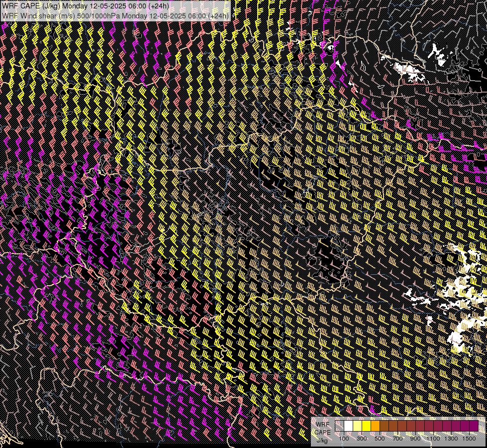The image size is (487, 448).
Task: Click the pale yellow legend swatch
Action: click(x=358, y=426)
